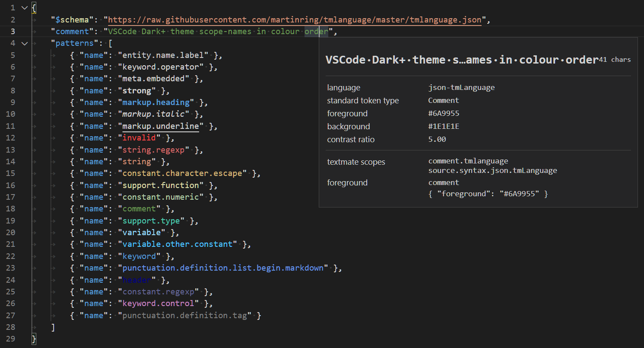Click the "#1E1E1E" background value
Image resolution: width=644 pixels, height=348 pixels.
coord(444,126)
